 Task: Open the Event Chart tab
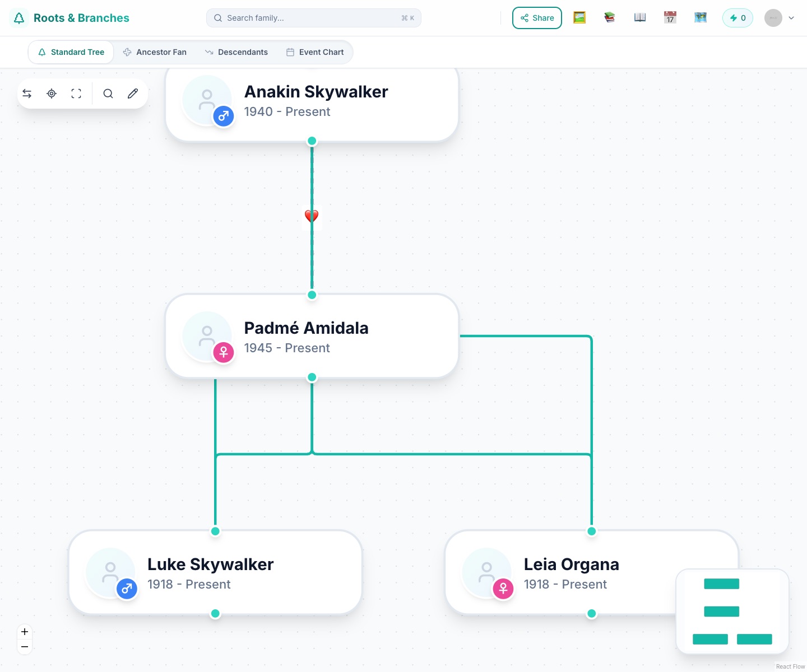[x=315, y=52]
